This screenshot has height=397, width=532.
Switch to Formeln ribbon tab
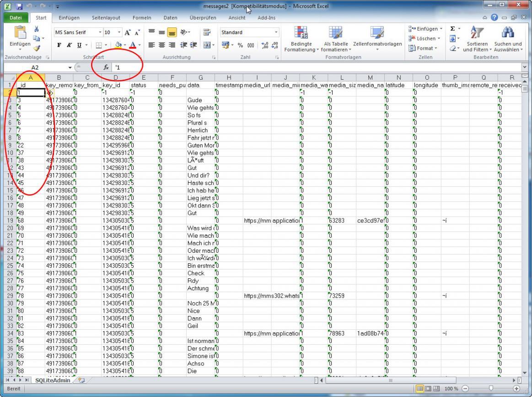click(x=142, y=18)
